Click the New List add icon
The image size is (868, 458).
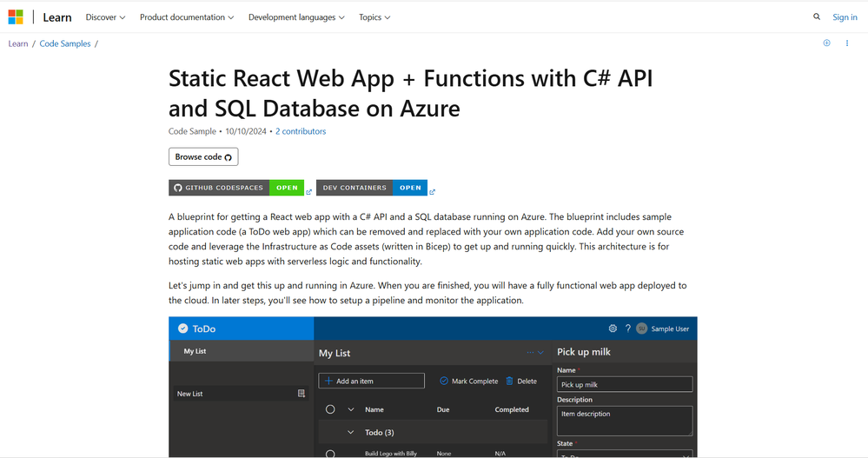[301, 393]
